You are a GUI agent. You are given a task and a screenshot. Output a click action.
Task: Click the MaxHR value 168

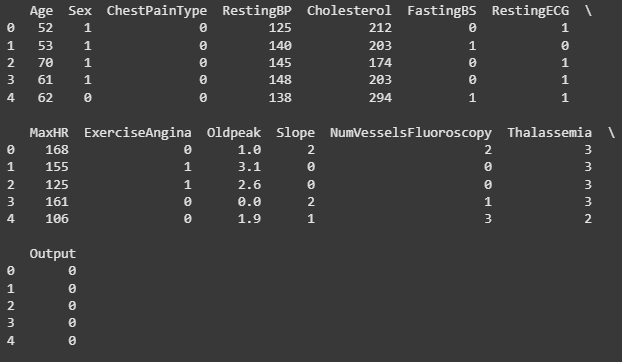57,150
